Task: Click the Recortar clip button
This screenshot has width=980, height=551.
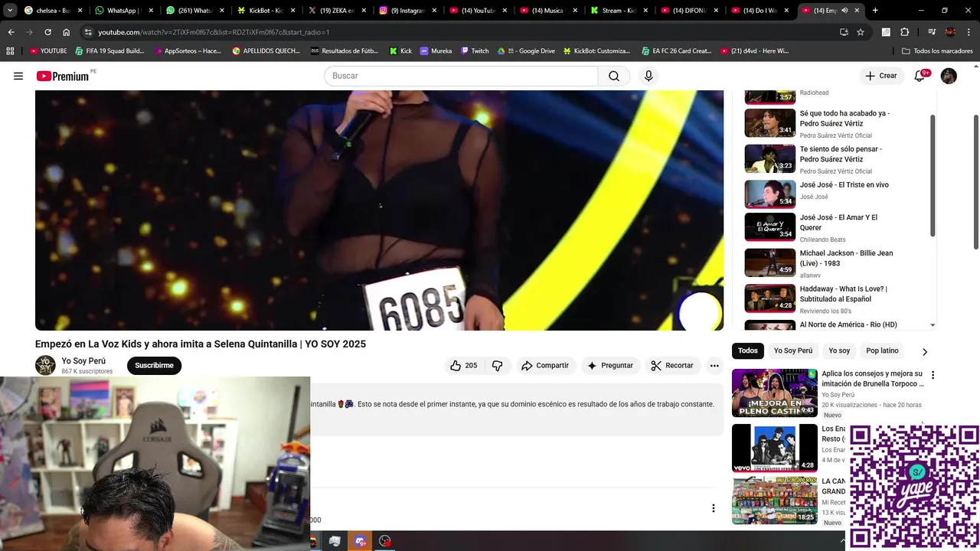Action: point(671,366)
